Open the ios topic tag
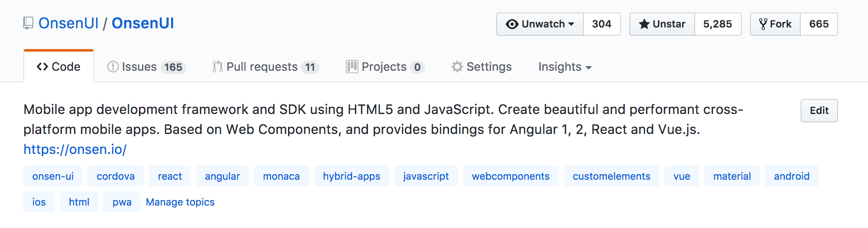 pos(39,202)
